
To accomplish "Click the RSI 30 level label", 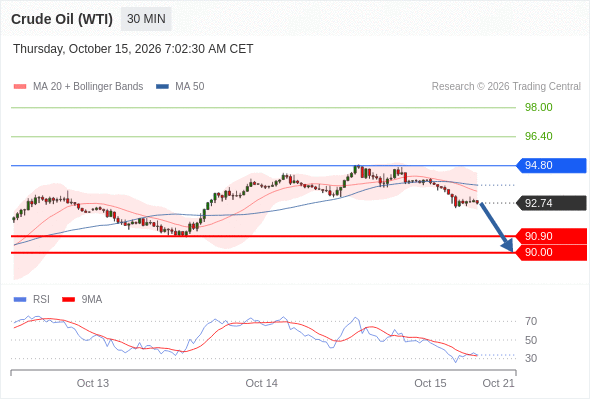I will pyautogui.click(x=531, y=358).
